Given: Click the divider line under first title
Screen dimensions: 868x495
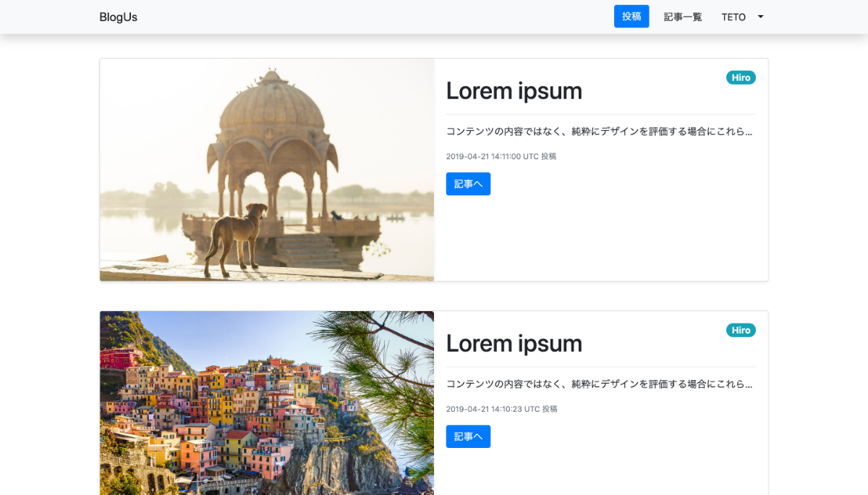Looking at the screenshot, I should [600, 114].
